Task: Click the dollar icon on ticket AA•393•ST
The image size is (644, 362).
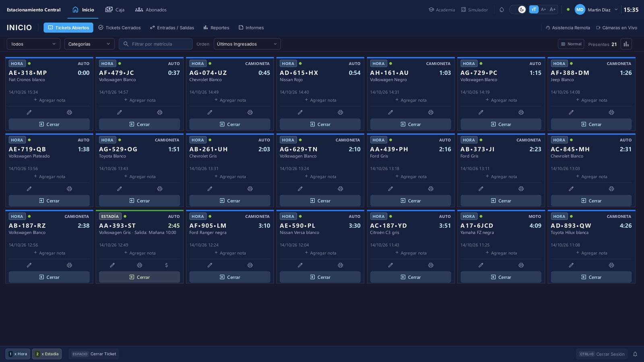Action: pyautogui.click(x=166, y=265)
